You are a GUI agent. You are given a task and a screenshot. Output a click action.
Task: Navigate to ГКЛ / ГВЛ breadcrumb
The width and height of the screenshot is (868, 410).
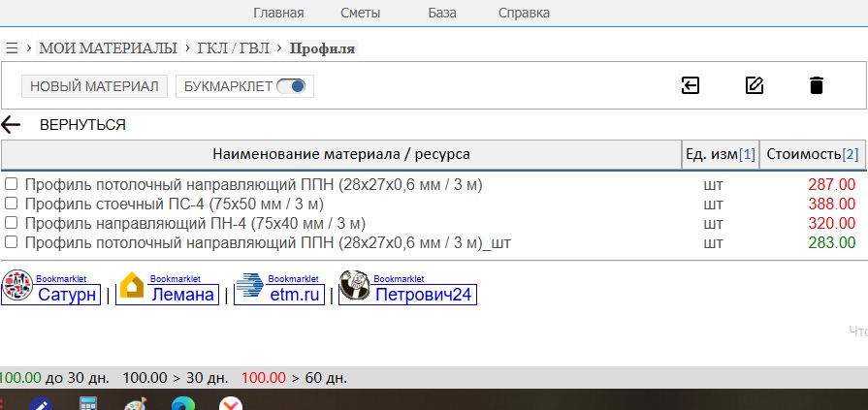point(233,48)
